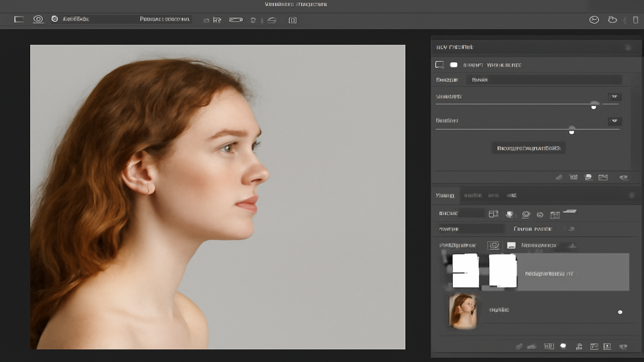Select the second white mask thumbnail of highlighted layer
The height and width of the screenshot is (362, 644).
503,270
